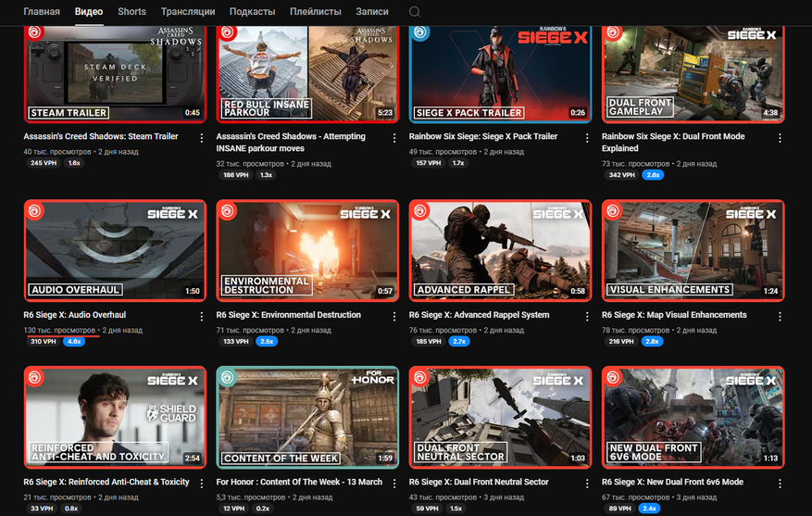This screenshot has width=812, height=516.
Task: Click the 342 VPH badge under Dual Front Mode
Action: click(622, 174)
